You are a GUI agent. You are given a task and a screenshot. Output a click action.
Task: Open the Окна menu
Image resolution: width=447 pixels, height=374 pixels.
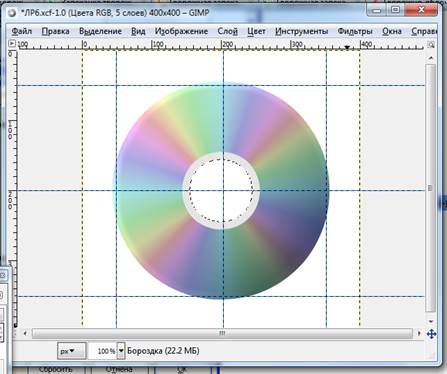tap(392, 31)
